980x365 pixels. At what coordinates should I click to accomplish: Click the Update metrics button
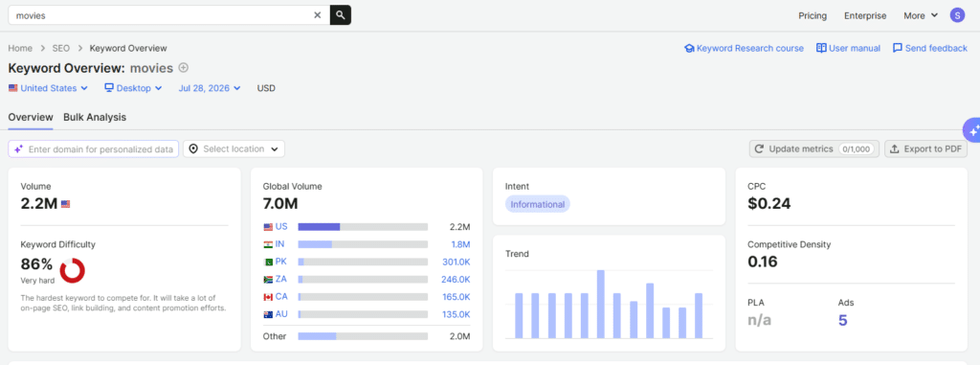(814, 149)
